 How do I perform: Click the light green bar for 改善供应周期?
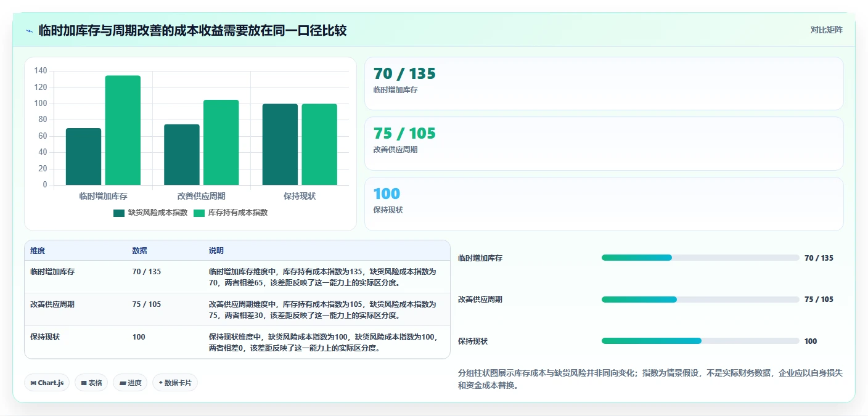[221, 142]
